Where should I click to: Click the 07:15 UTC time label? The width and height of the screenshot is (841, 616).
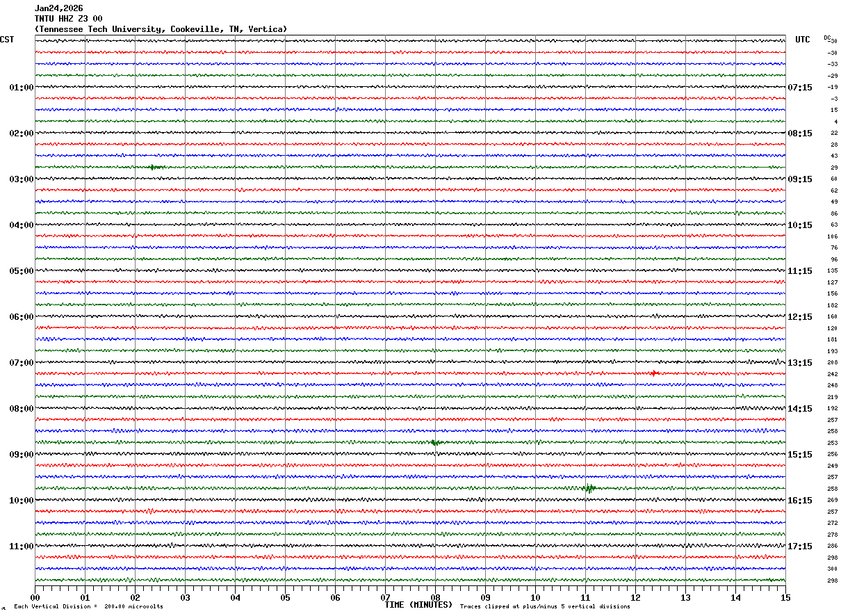[800, 88]
